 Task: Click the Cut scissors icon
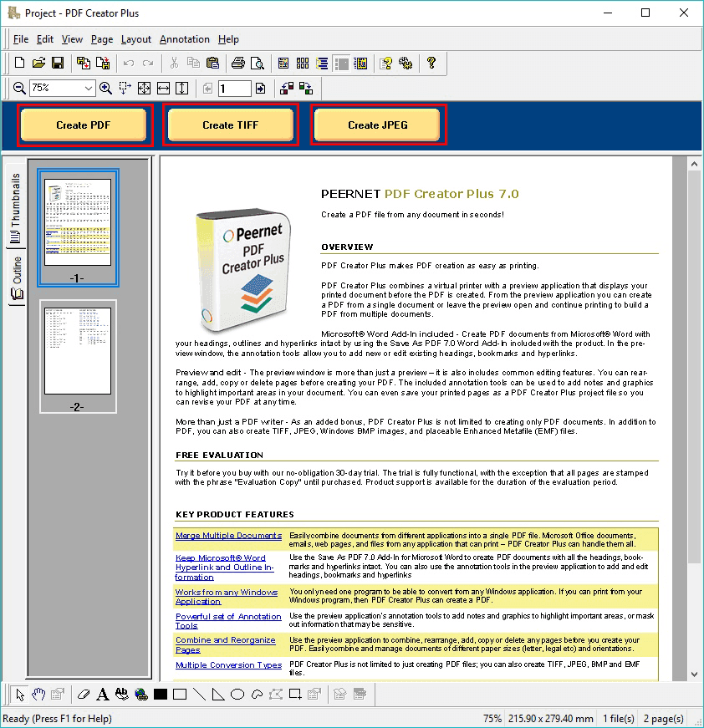point(174,63)
